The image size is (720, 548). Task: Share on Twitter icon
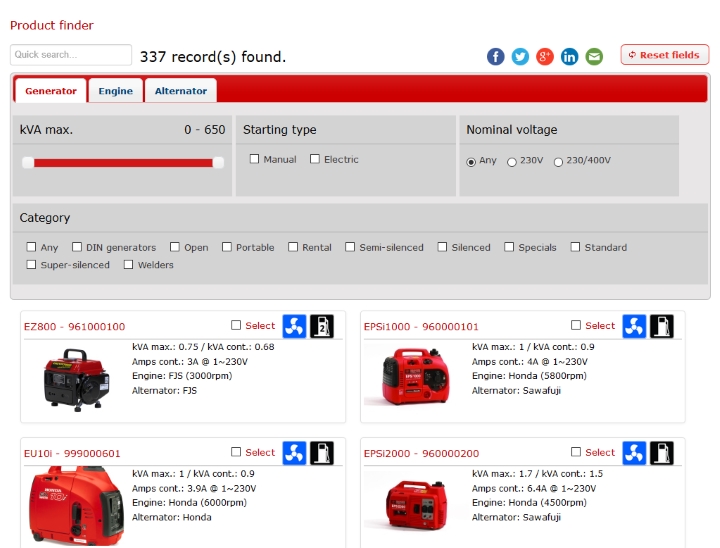coord(520,56)
